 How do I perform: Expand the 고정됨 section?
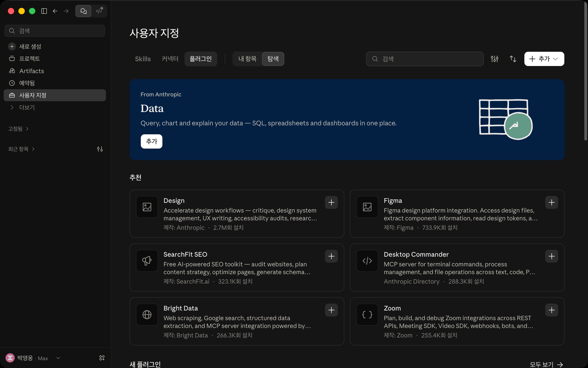coord(18,129)
